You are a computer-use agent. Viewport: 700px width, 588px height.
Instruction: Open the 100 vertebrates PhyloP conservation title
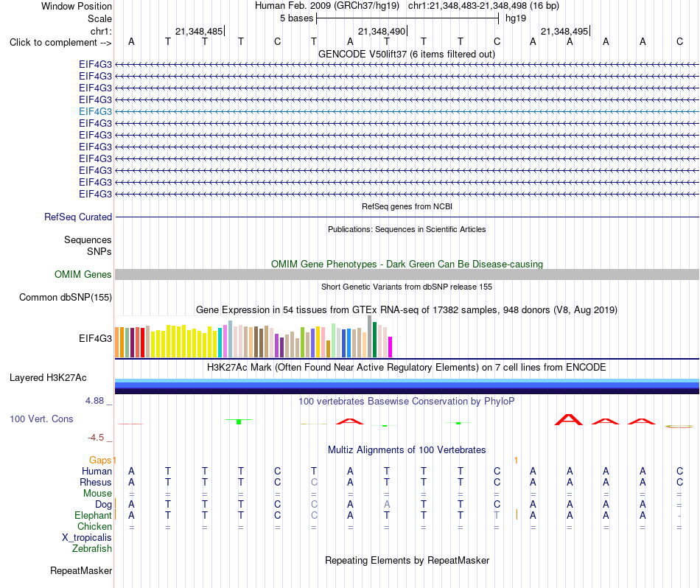pyautogui.click(x=407, y=401)
